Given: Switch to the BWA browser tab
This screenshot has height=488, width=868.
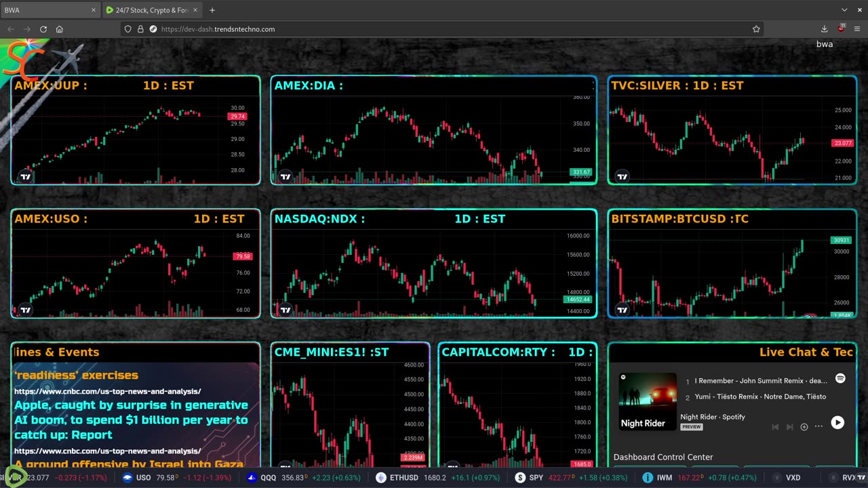Looking at the screenshot, I should point(51,10).
